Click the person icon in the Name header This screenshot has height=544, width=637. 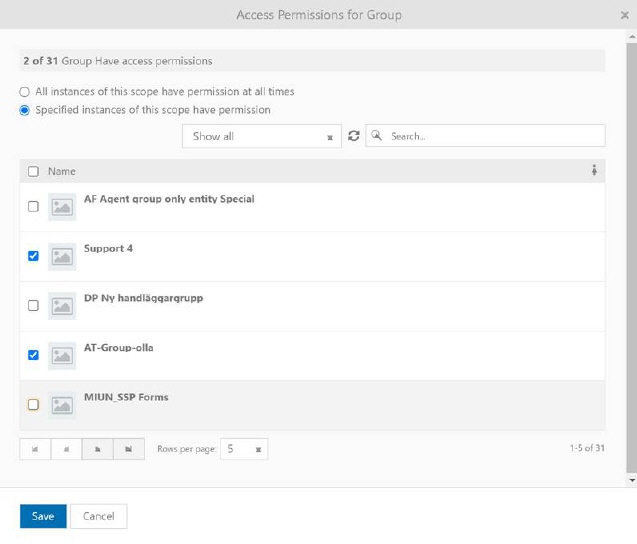tap(594, 171)
